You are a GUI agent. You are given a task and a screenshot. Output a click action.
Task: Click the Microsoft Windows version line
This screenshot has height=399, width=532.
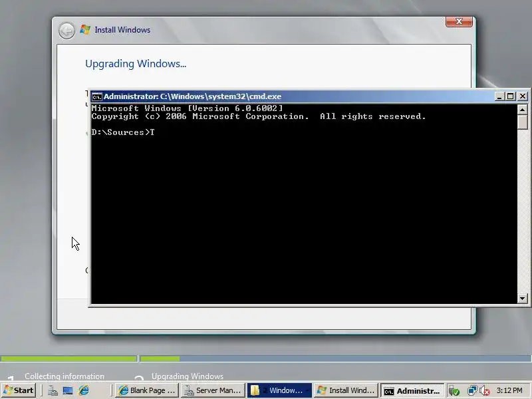[x=187, y=108]
